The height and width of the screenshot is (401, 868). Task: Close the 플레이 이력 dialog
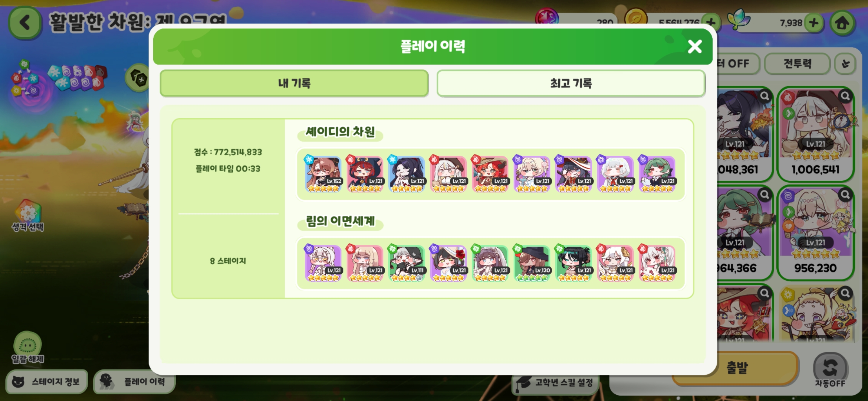[695, 47]
